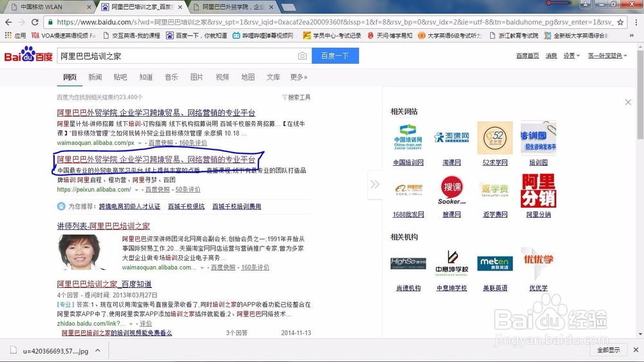Image resolution: width=644 pixels, height=362 pixels.
Task: Open 中意坤学校 logo
Action: pos(451,263)
